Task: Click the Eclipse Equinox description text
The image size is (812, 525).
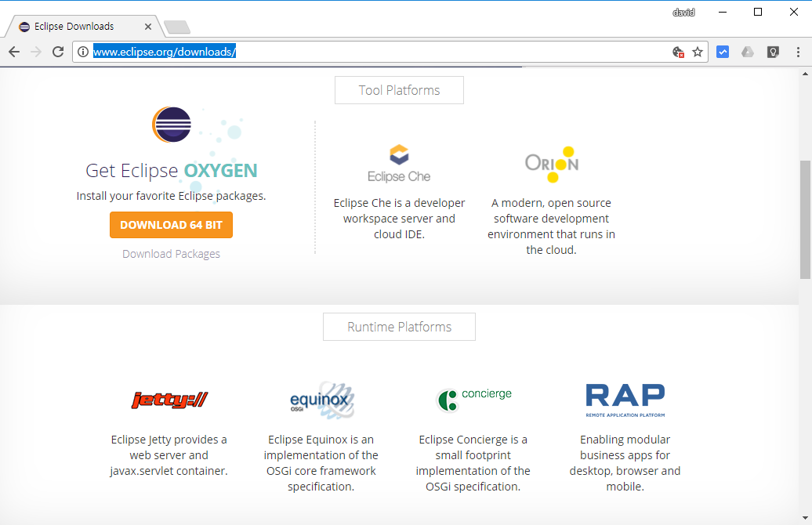Action: pyautogui.click(x=321, y=463)
